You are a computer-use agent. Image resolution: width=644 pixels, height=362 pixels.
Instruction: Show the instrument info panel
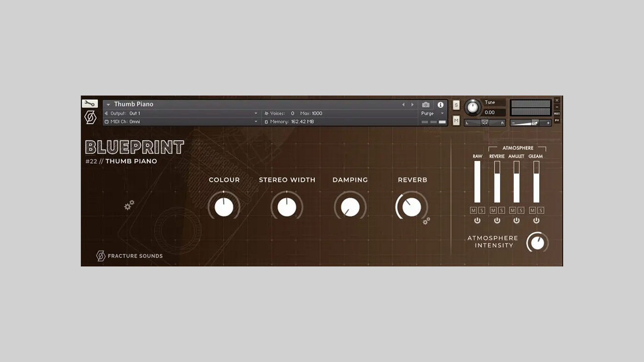coord(440,105)
